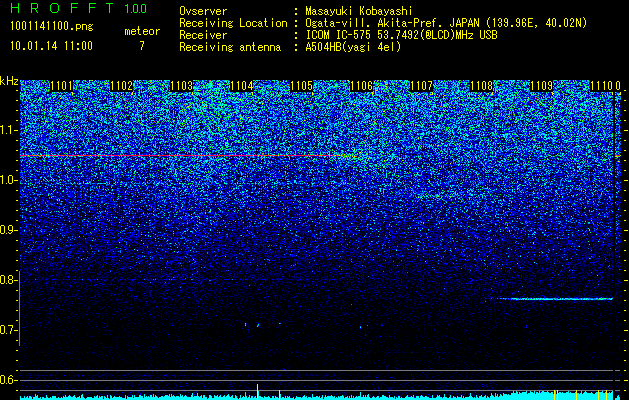Viewport: 629px width, 400px height.
Task: Click the 1101 time marker
Action: [61, 86]
